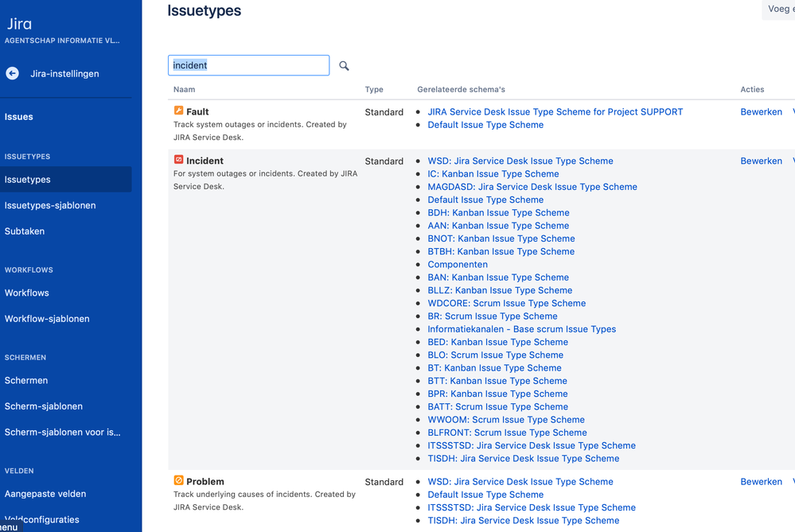
Task: Open TISDH scheme link under Problem
Action: point(524,520)
